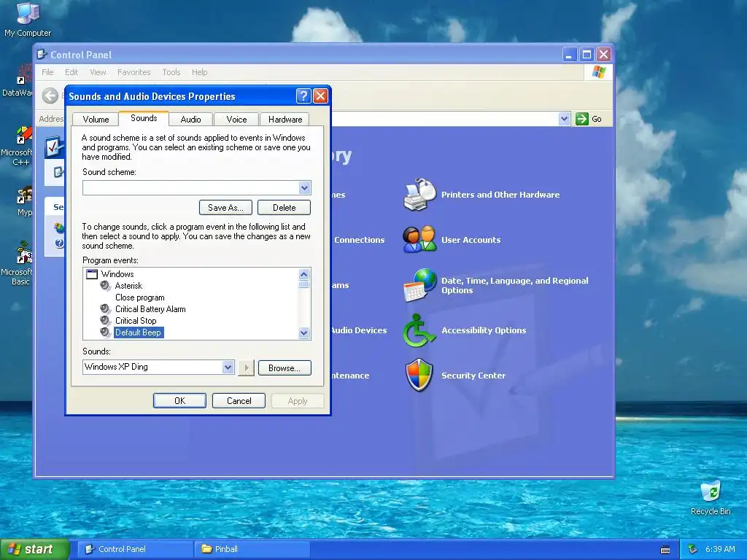Open the Security Center shield icon
The width and height of the screenshot is (747, 560).
(x=419, y=376)
